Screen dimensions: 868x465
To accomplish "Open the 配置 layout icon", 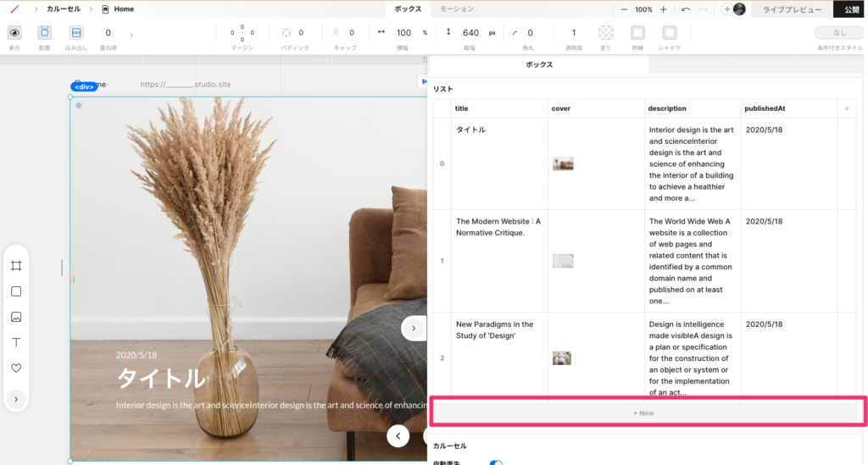I will (x=44, y=33).
